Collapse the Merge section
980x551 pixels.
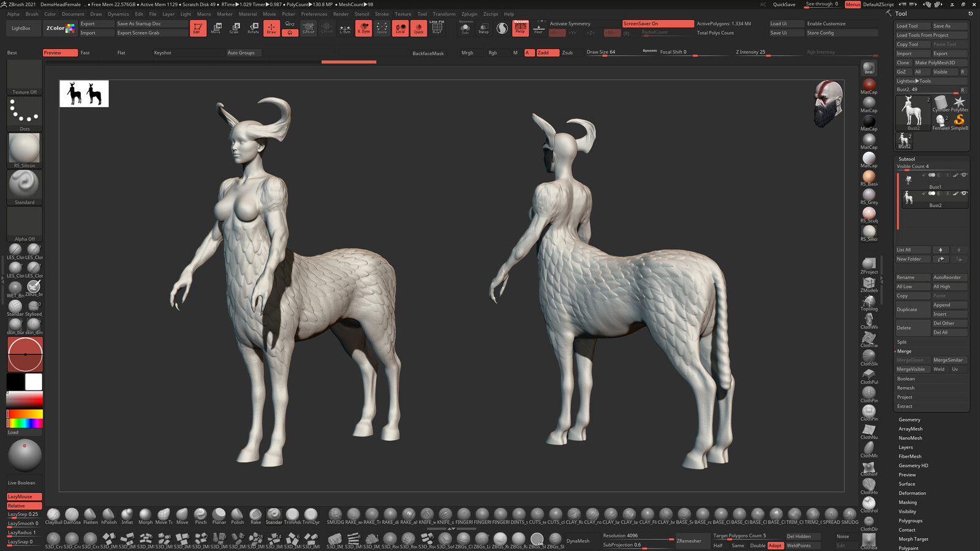pos(905,351)
